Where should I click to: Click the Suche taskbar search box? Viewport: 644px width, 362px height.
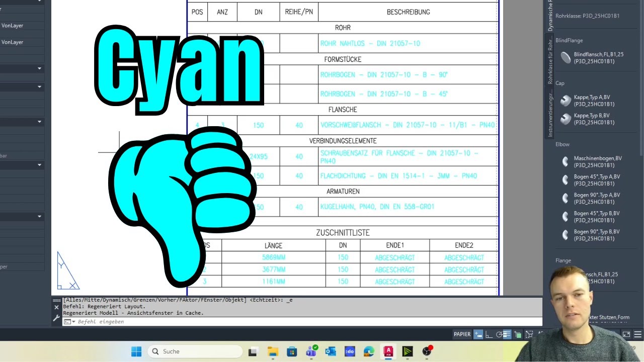[196, 351]
